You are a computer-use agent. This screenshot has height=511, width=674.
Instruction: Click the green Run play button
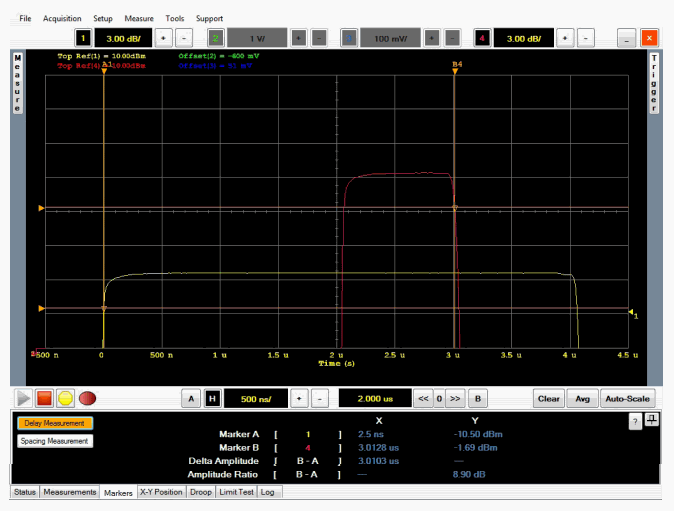23,398
